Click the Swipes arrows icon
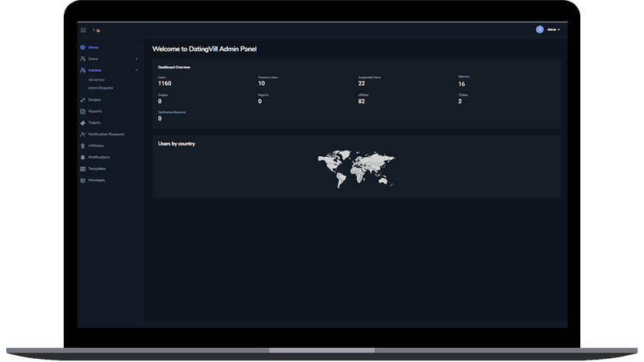This screenshot has height=362, width=644. tap(83, 99)
